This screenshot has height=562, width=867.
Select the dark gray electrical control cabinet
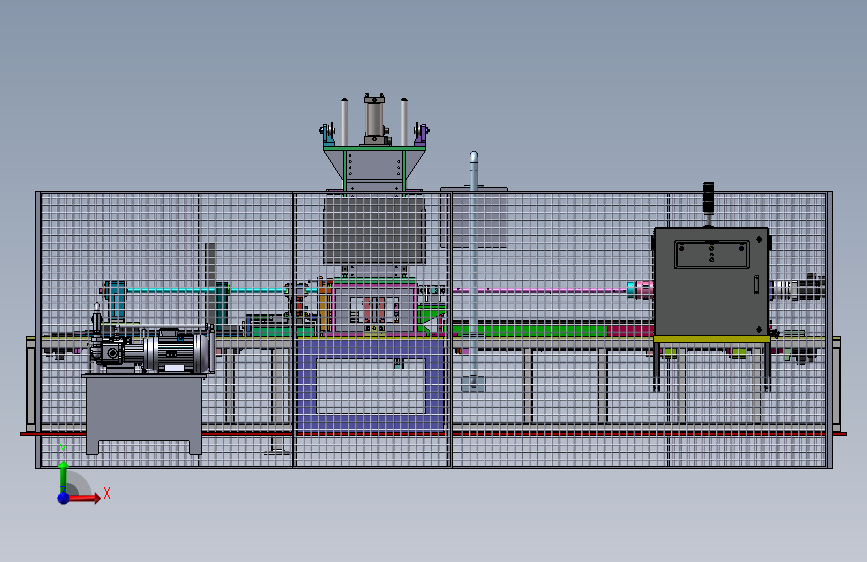coord(711,282)
